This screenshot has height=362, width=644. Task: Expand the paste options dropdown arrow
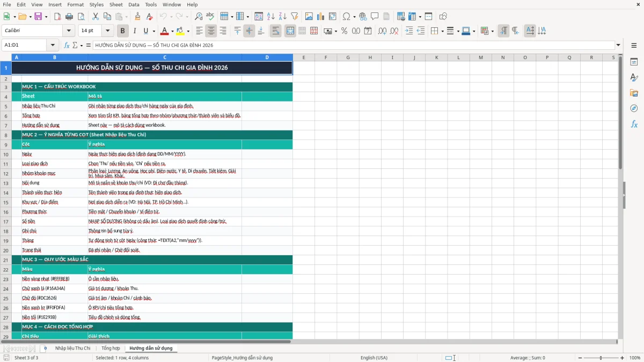point(126,17)
